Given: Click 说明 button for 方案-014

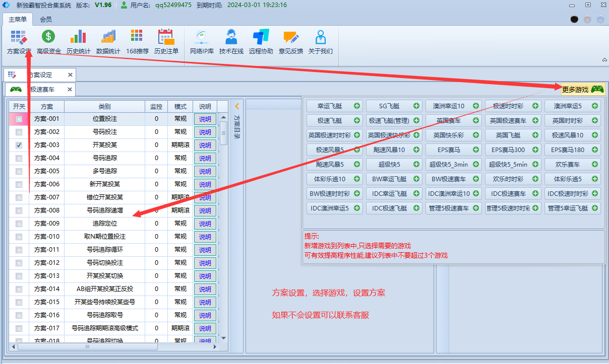Looking at the screenshot, I should (x=205, y=289).
